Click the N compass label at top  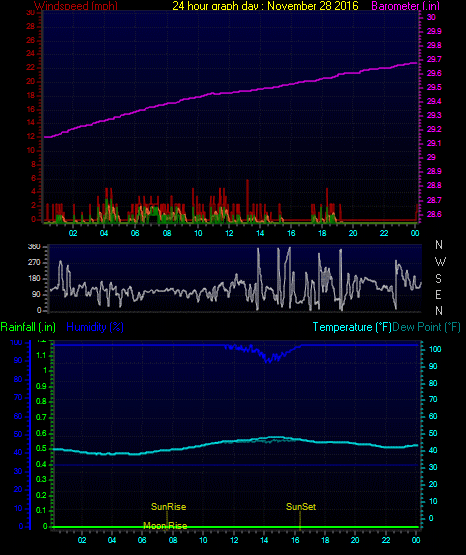[x=439, y=245]
